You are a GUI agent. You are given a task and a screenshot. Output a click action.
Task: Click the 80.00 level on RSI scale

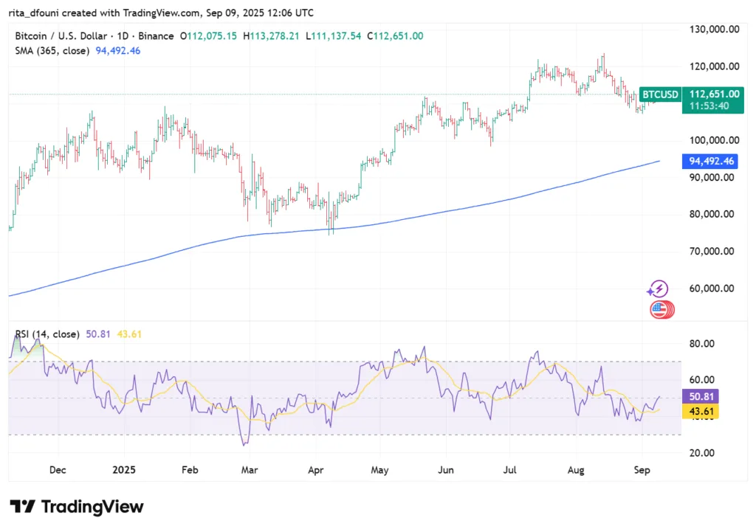(701, 344)
